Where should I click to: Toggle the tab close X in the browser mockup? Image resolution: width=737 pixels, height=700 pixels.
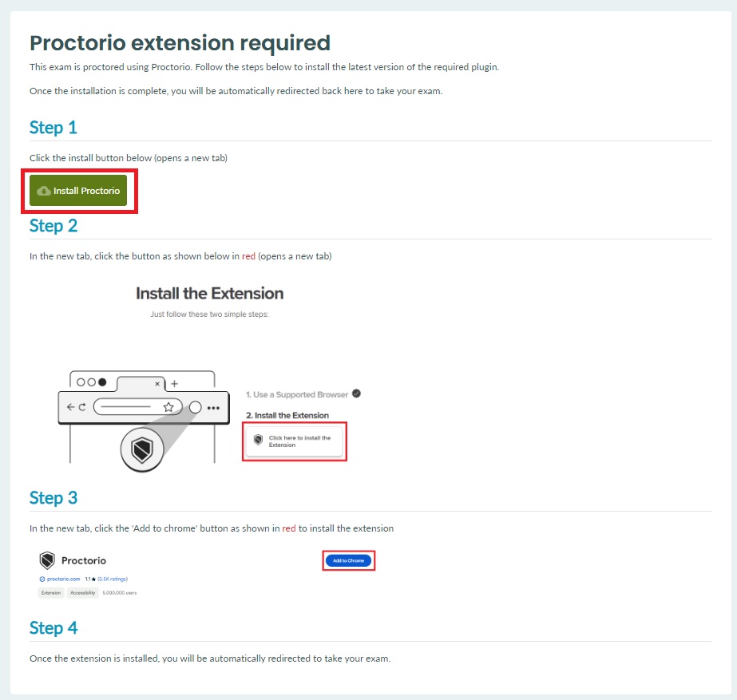(x=157, y=383)
